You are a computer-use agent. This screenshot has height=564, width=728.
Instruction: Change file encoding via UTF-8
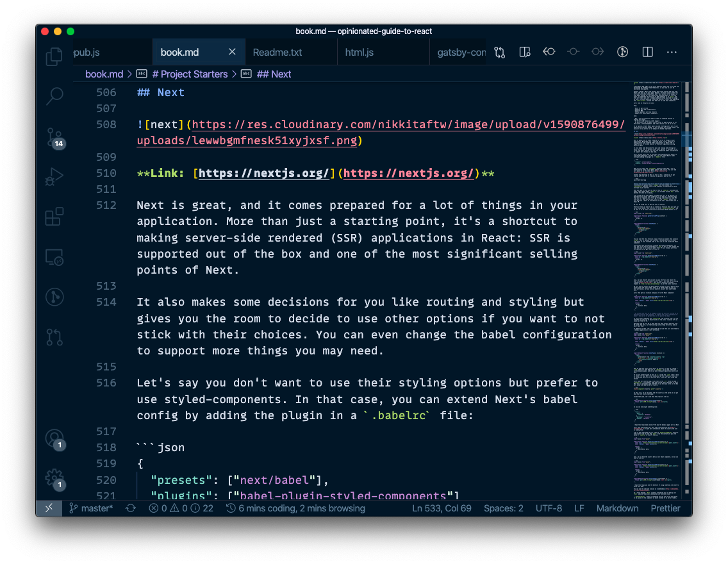pyautogui.click(x=549, y=508)
